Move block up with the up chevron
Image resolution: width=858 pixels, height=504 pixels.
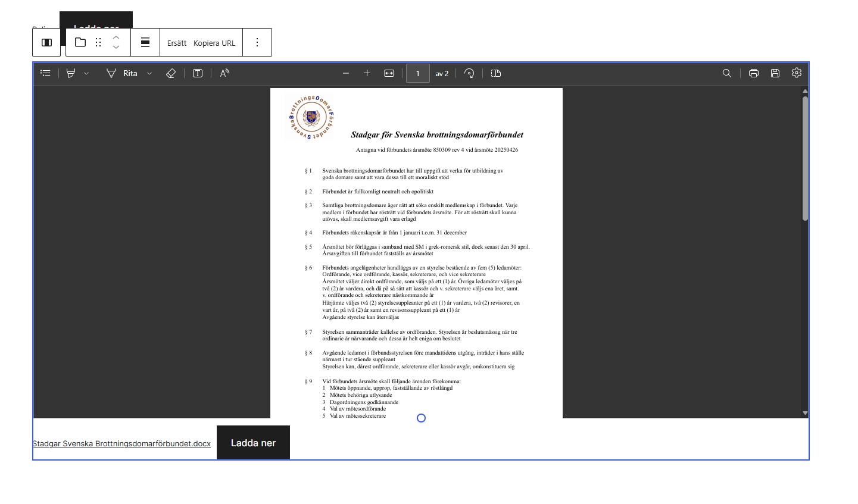pyautogui.click(x=116, y=37)
